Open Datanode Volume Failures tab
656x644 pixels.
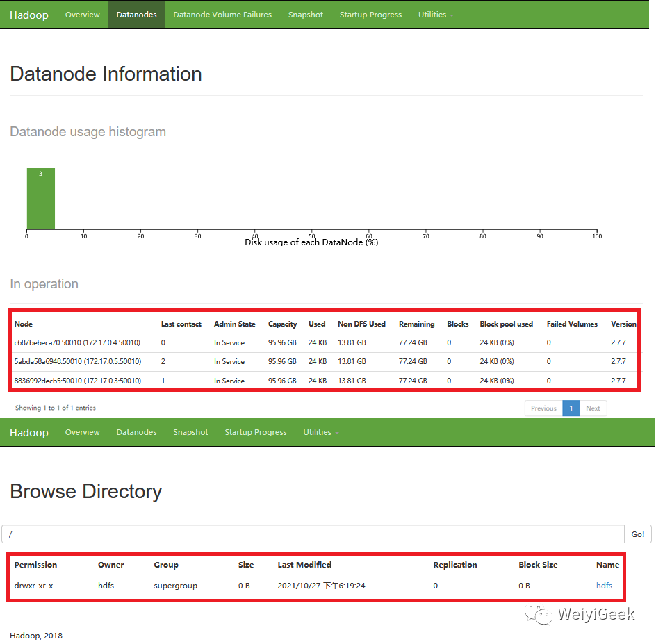pyautogui.click(x=222, y=15)
